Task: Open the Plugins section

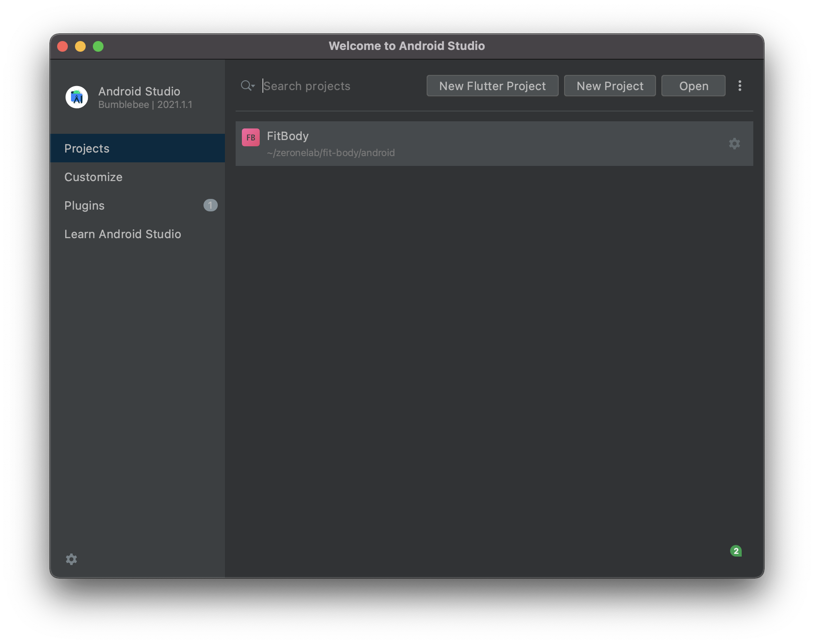Action: (x=137, y=205)
